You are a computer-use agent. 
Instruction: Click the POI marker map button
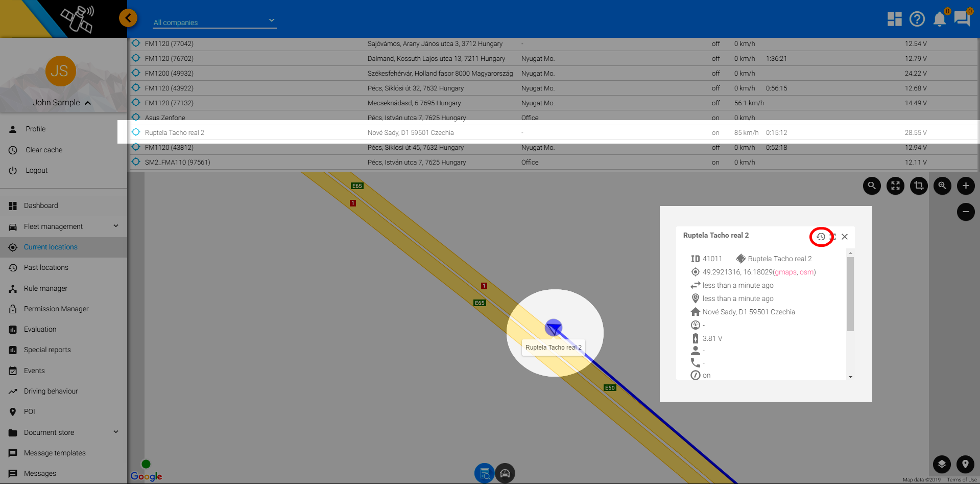965,464
